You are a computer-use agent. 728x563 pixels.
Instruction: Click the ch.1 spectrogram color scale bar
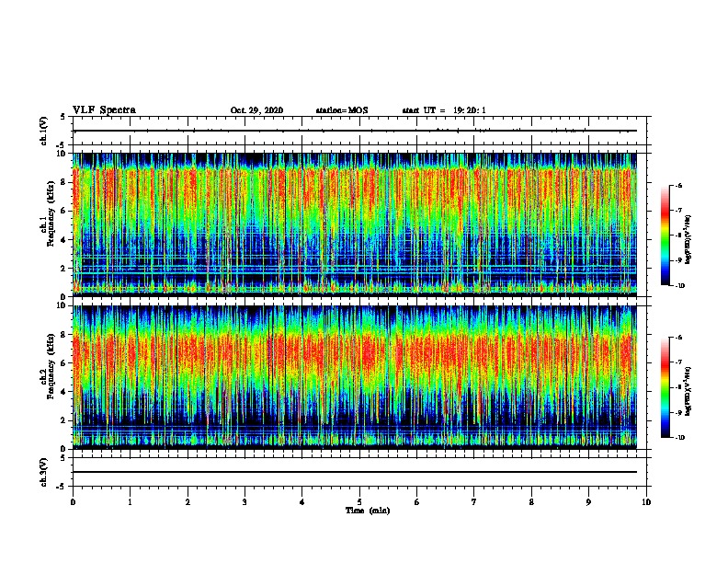665,236
